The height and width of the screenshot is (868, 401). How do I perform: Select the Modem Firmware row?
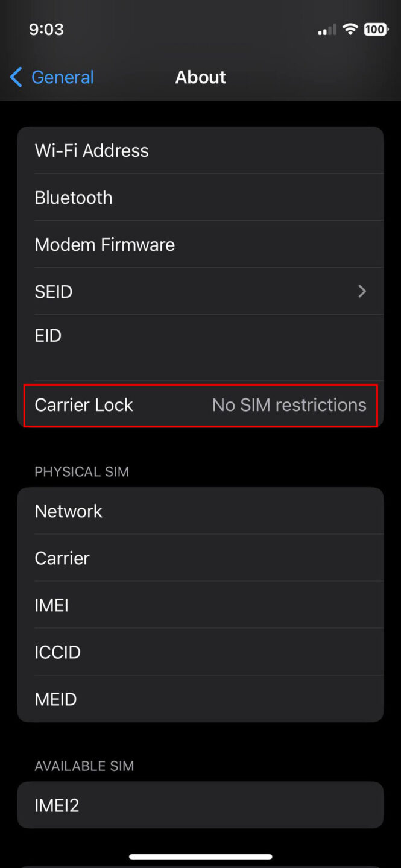pos(200,244)
